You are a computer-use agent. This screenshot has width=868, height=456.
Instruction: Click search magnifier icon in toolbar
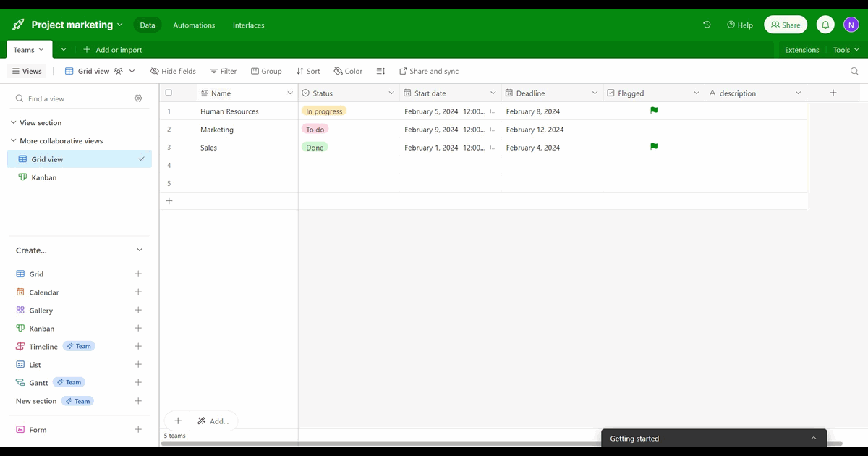[x=854, y=71]
